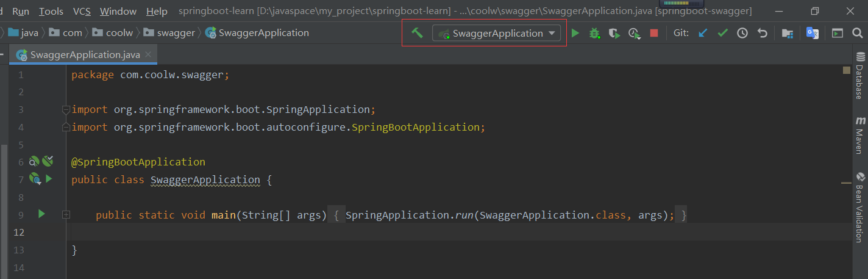868x279 pixels.
Task: Click the 'Git:' toolbar label
Action: [681, 33]
